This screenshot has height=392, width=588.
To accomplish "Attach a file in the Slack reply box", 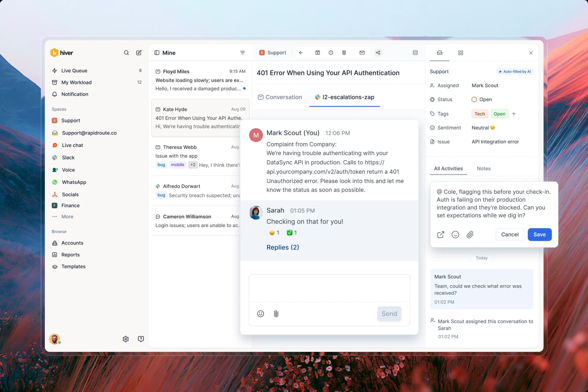I will tap(276, 314).
